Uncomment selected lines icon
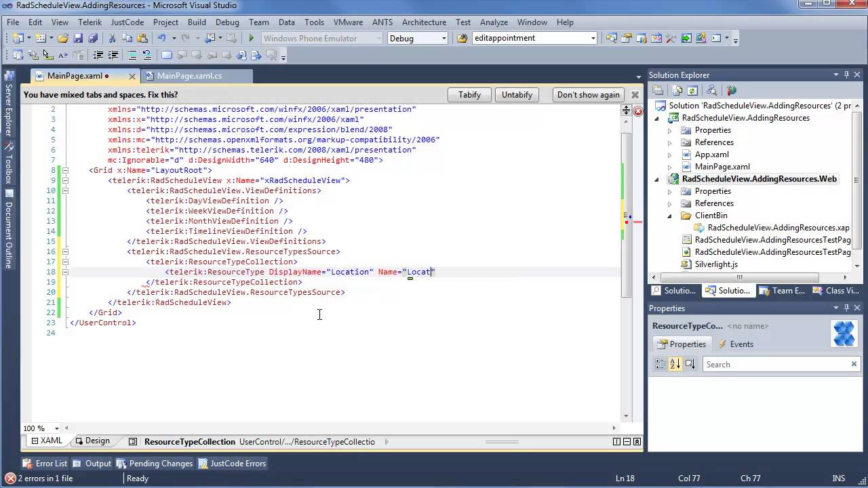Screen dimensions: 868x488 (146, 55)
